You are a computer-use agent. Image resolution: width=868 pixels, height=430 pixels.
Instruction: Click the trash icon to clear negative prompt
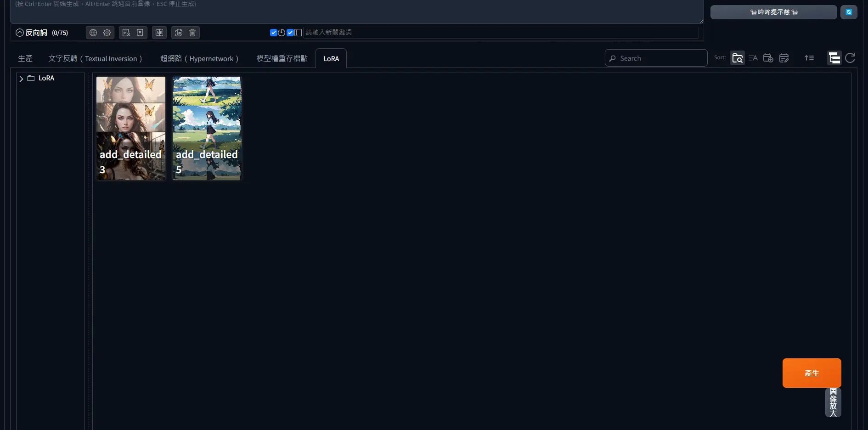point(192,33)
